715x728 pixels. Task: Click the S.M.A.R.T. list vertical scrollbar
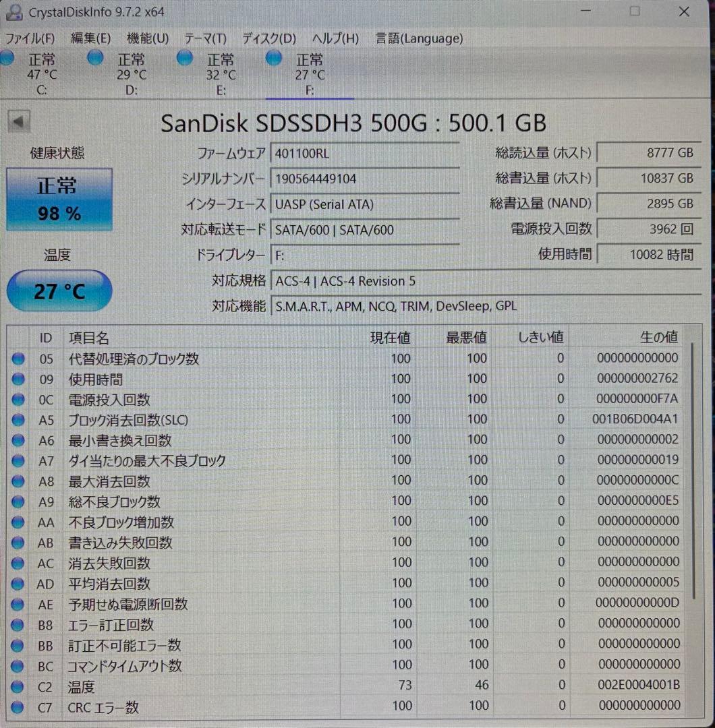click(x=693, y=471)
